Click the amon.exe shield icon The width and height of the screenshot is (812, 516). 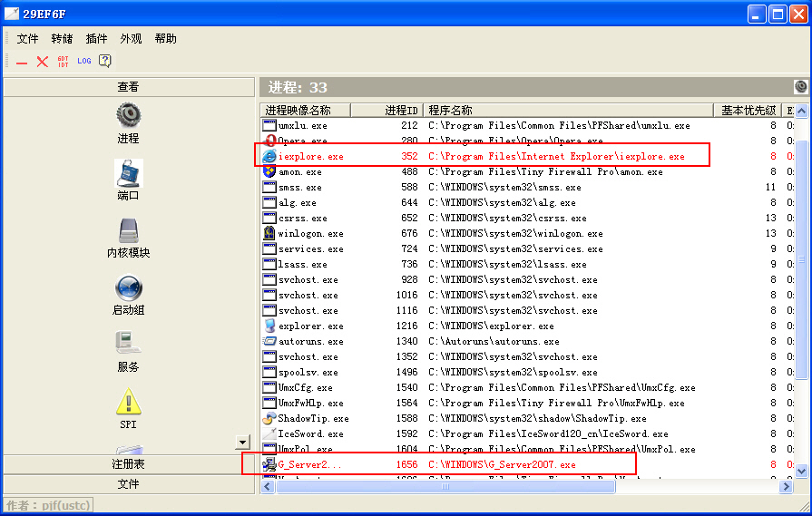coord(269,171)
